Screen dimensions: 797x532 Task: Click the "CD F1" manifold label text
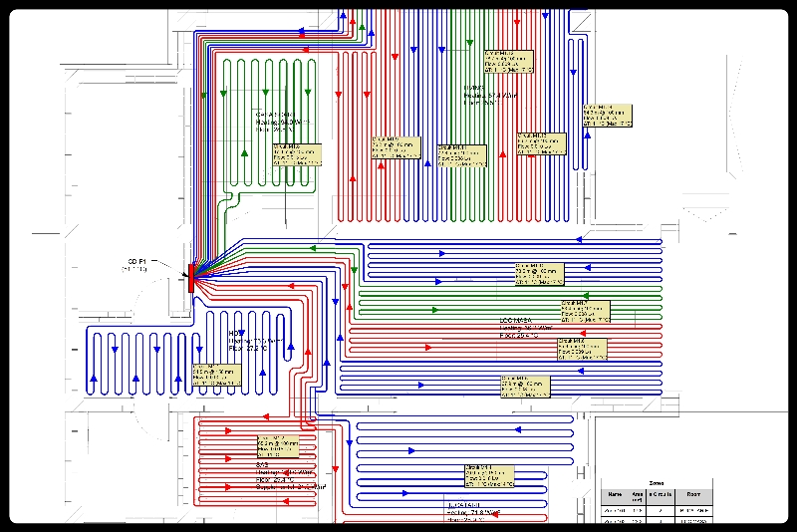[136, 262]
